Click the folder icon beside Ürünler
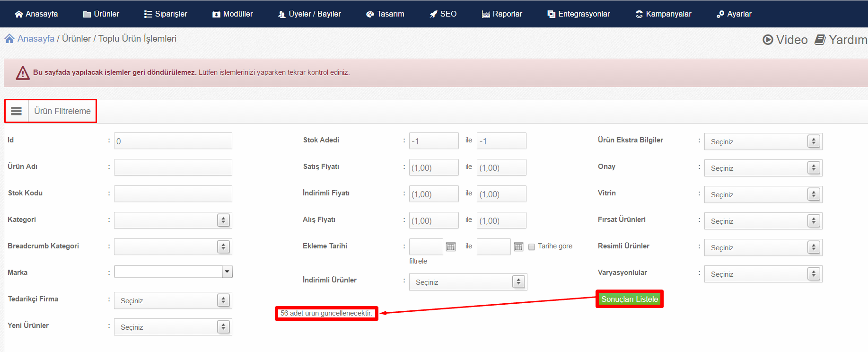Viewport: 868px width, 352px height. coord(87,14)
